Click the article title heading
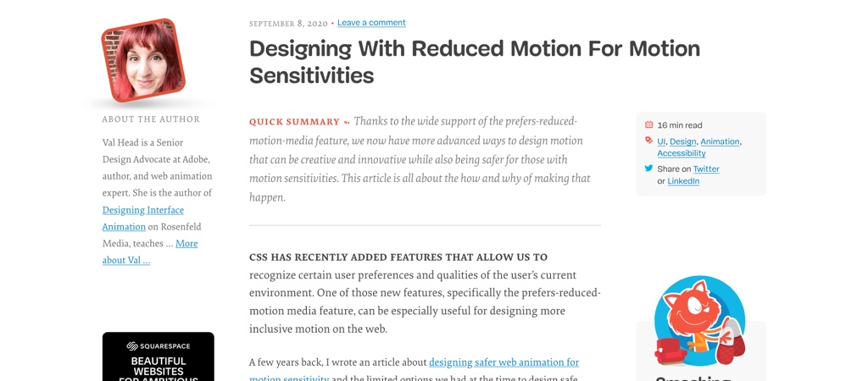The width and height of the screenshot is (868, 381). [x=475, y=62]
